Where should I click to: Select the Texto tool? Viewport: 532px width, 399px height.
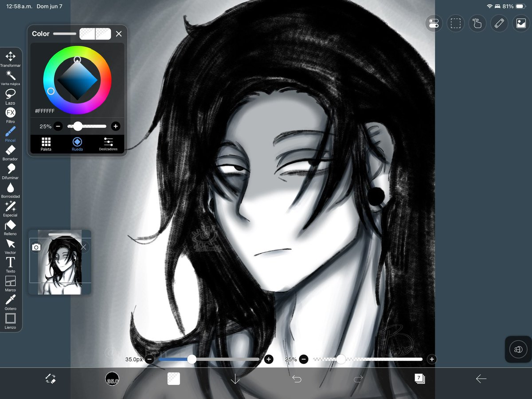tap(10, 265)
